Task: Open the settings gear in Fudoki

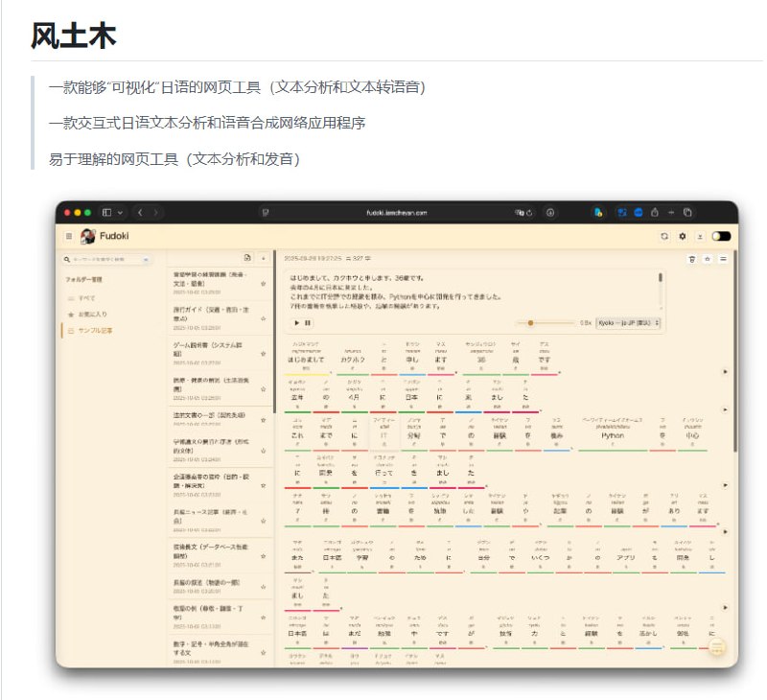Action: [x=683, y=238]
